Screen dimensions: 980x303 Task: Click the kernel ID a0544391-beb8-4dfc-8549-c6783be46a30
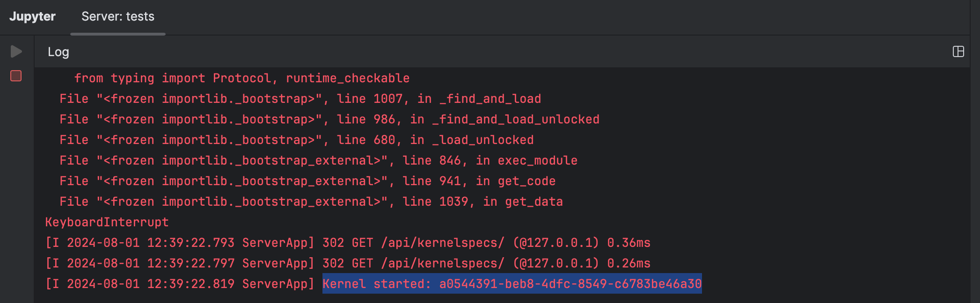point(569,283)
